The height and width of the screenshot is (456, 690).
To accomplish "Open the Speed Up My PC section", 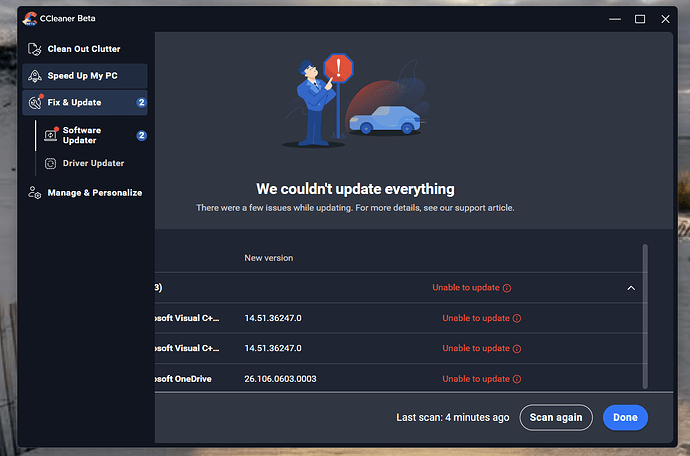I will (85, 76).
